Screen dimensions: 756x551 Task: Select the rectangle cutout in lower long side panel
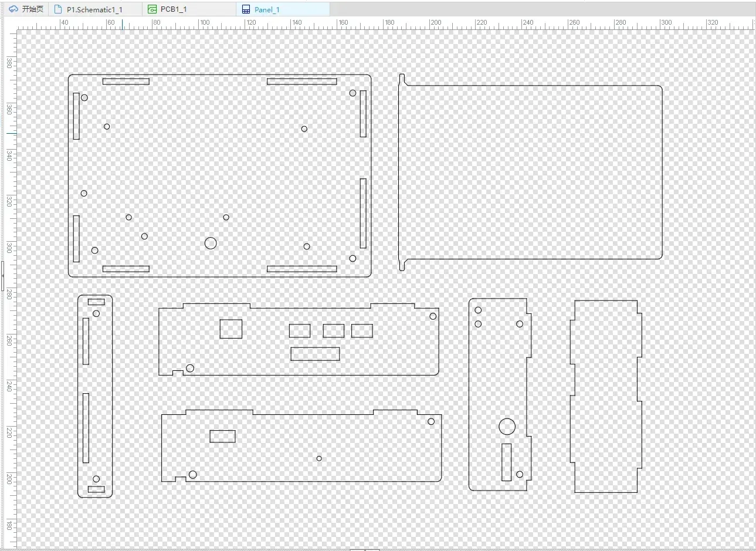[x=222, y=436]
